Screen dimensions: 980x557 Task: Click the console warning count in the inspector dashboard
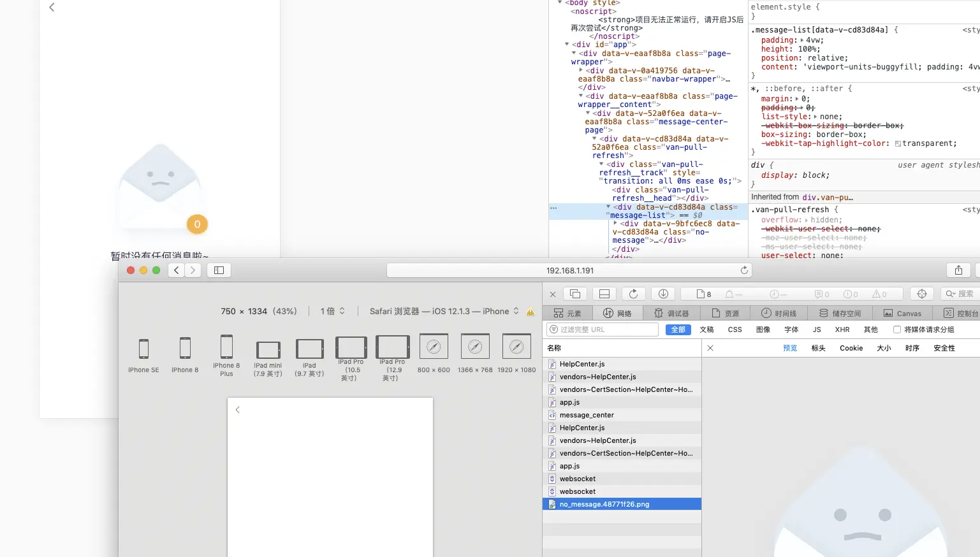(880, 294)
